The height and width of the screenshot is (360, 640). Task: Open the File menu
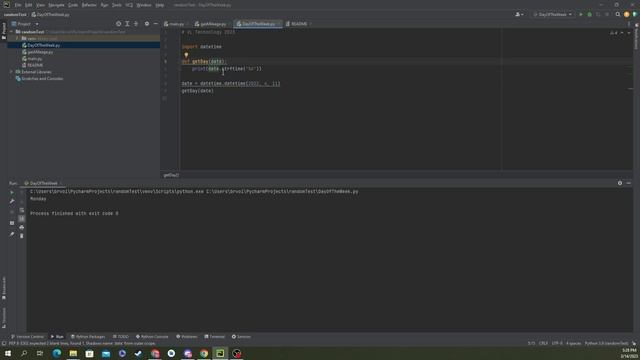click(18, 5)
